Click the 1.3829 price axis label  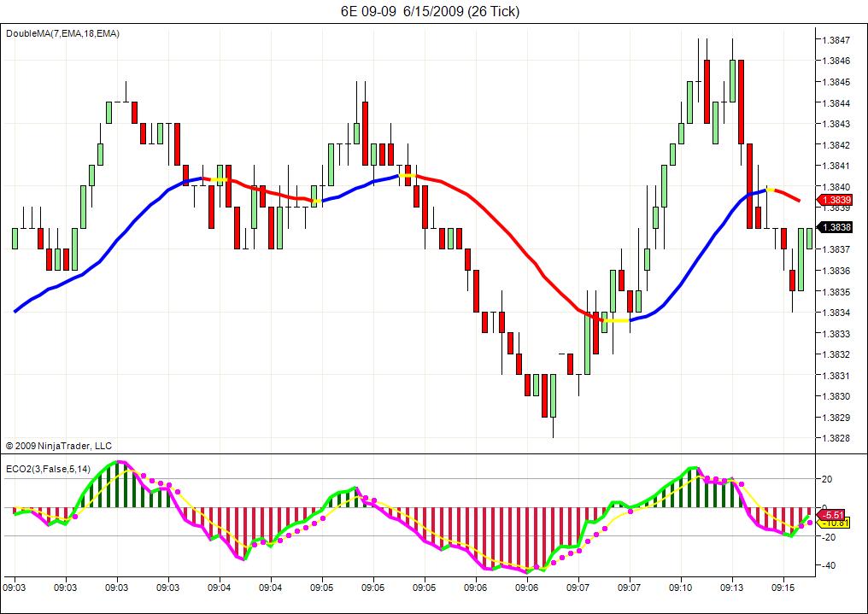tap(836, 418)
